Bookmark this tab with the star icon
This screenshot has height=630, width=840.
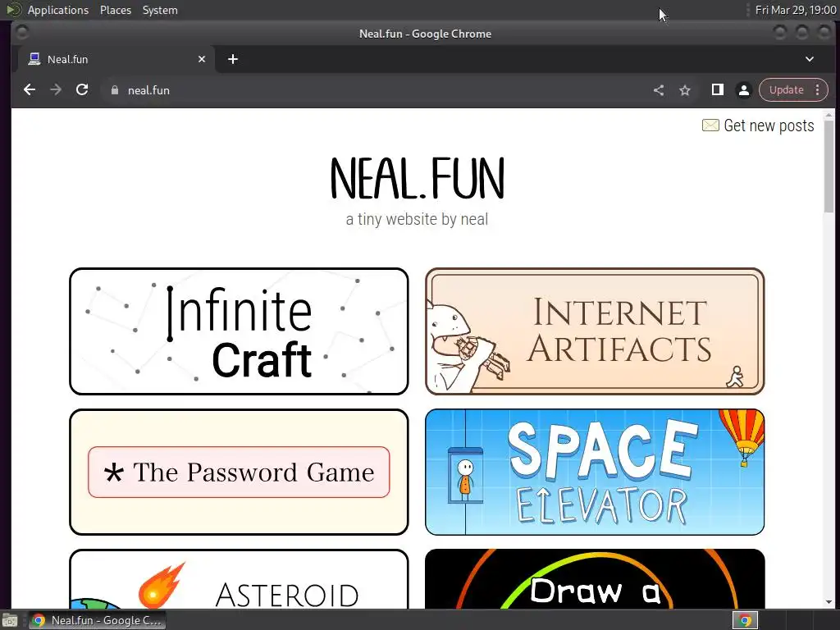click(x=685, y=90)
